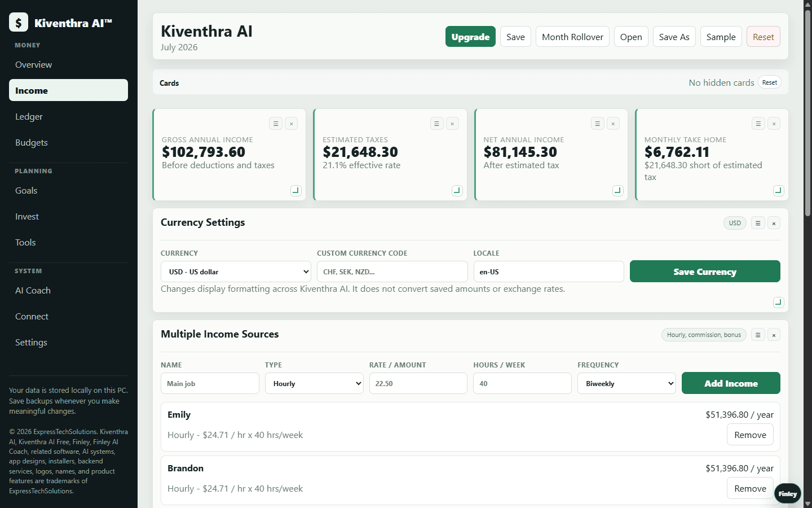Image resolution: width=812 pixels, height=508 pixels.
Task: Open menu icon on Net Annual Income card
Action: click(598, 124)
